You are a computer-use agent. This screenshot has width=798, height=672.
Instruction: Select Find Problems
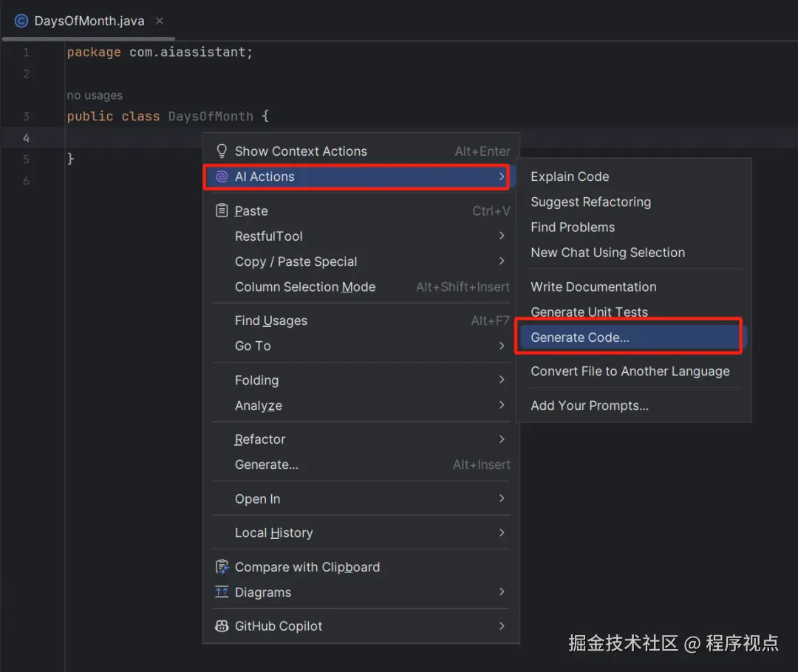634,227
